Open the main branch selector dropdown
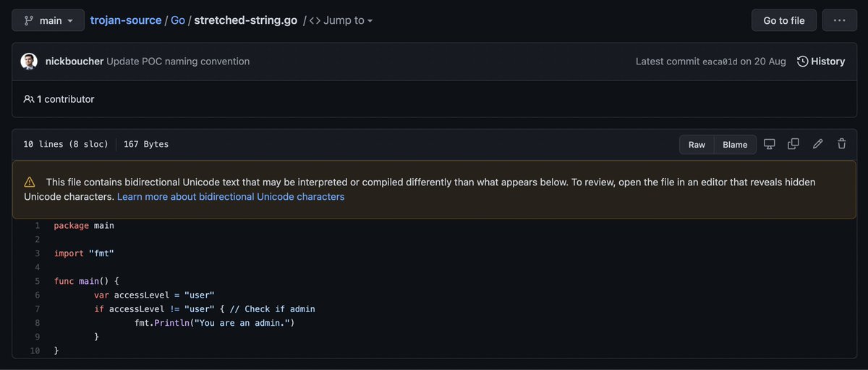Viewport: 868px width, 370px height. coord(48,20)
